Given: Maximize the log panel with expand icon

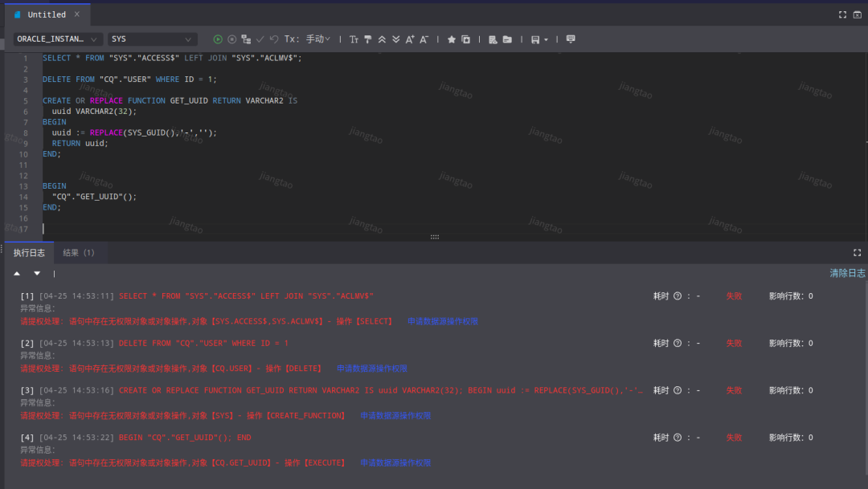Looking at the screenshot, I should (x=857, y=253).
